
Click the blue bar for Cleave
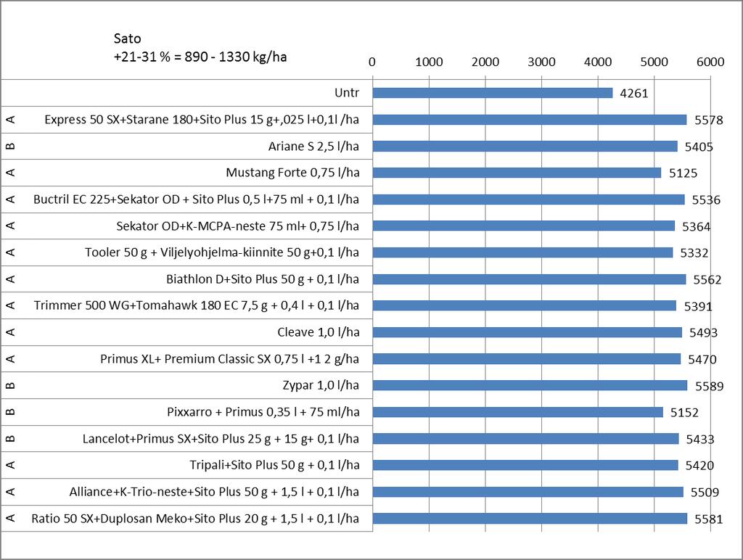tap(528, 332)
